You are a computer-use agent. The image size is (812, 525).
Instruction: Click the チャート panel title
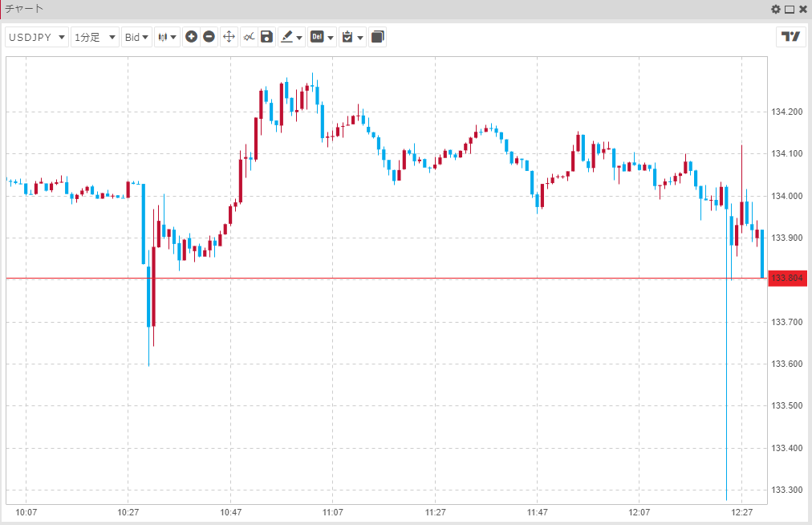point(24,9)
